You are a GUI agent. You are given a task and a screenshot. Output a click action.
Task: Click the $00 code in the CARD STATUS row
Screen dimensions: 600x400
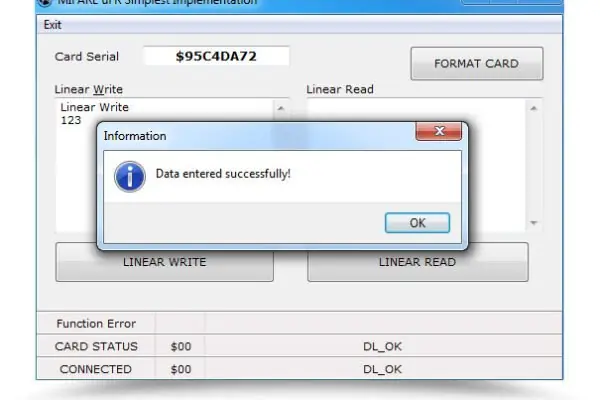(181, 346)
